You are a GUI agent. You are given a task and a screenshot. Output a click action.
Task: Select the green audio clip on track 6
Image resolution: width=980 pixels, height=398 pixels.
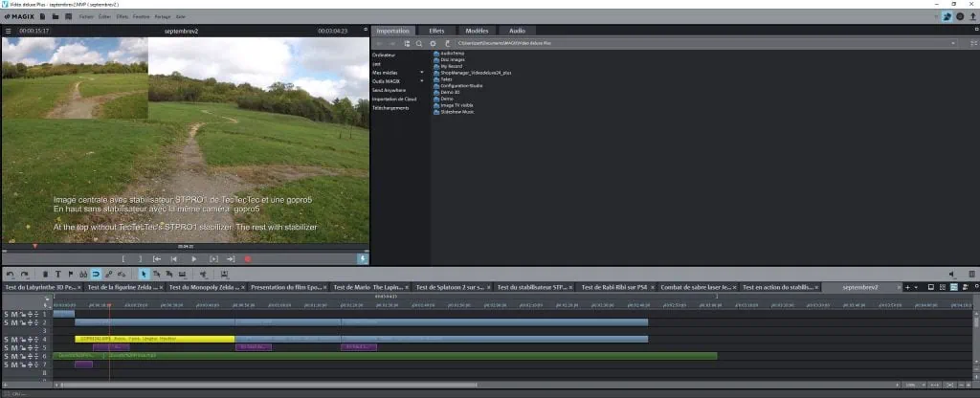click(412, 356)
